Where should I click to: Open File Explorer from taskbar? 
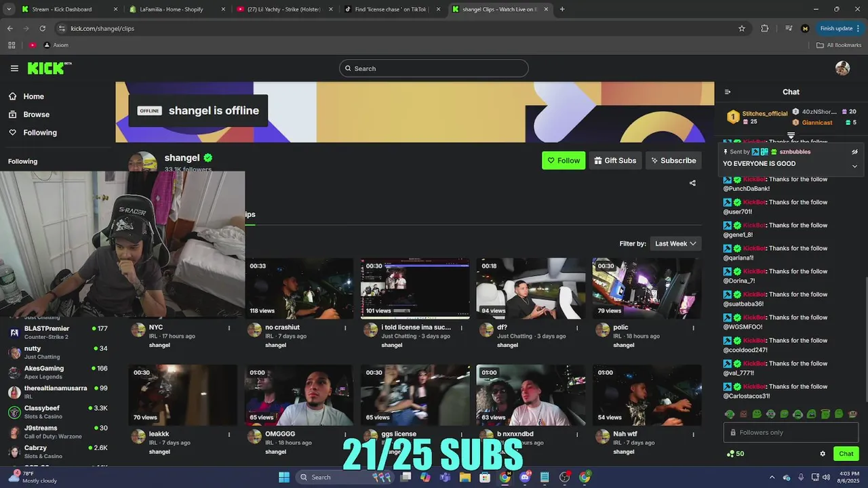(465, 477)
